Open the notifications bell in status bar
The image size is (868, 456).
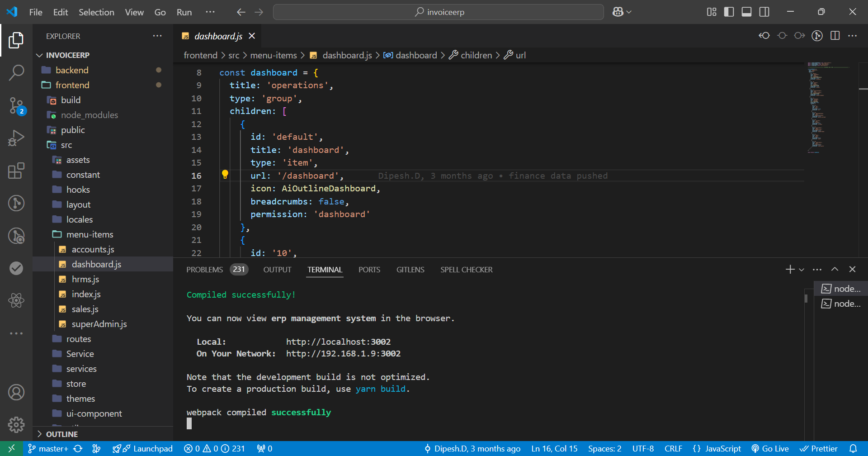pos(853,448)
